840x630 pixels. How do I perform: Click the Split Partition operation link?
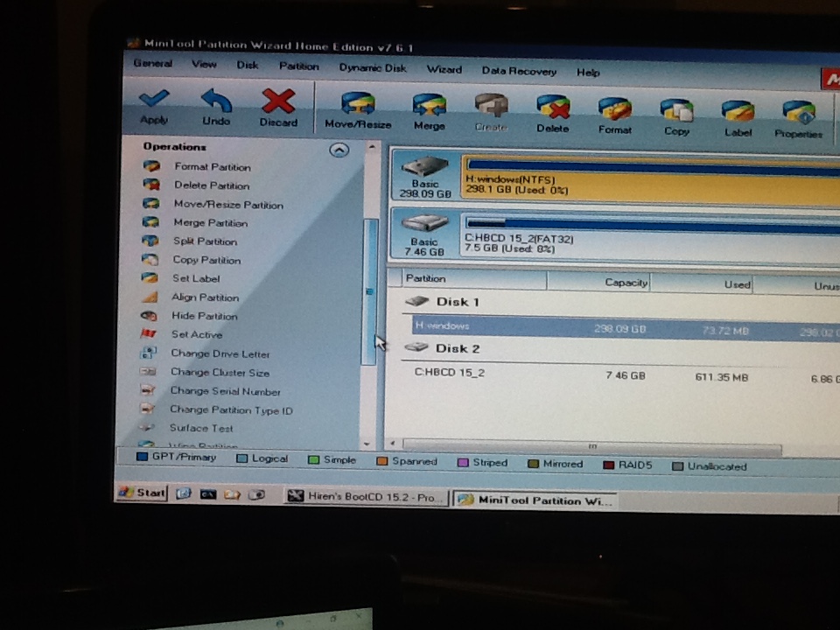click(205, 241)
